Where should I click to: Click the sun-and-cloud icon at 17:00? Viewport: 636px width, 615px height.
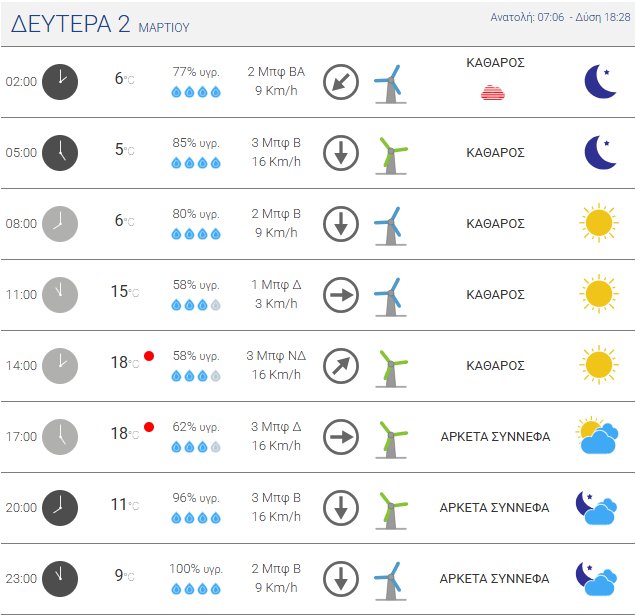pyautogui.click(x=598, y=436)
